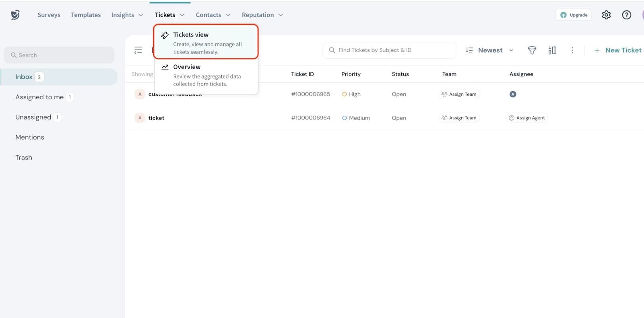Expand the Newest sort dropdown
The image size is (644, 318).
[490, 50]
